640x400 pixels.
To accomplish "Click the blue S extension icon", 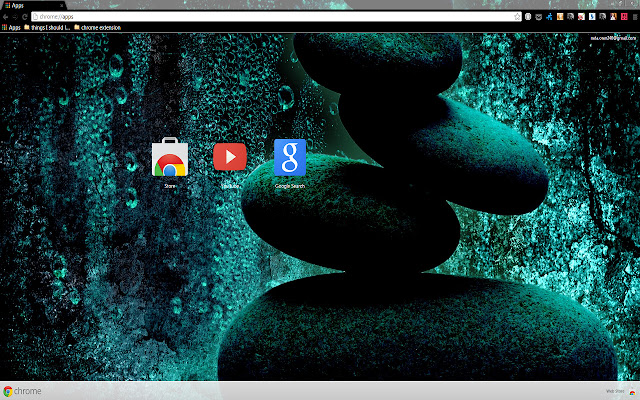I will 592,17.
